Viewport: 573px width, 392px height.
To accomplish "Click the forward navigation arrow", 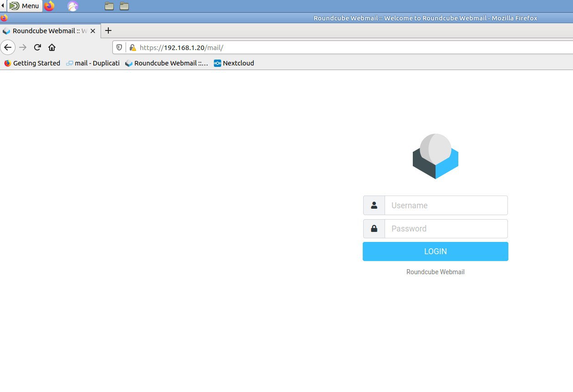I will [x=23, y=47].
